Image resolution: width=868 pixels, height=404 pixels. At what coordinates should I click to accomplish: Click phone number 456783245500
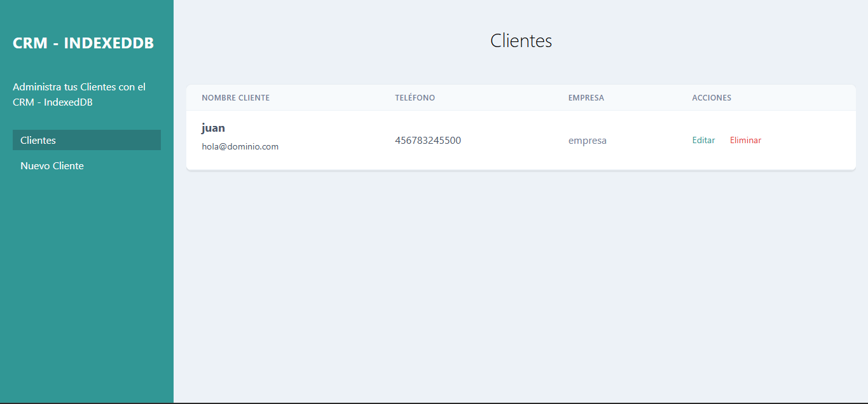click(428, 140)
